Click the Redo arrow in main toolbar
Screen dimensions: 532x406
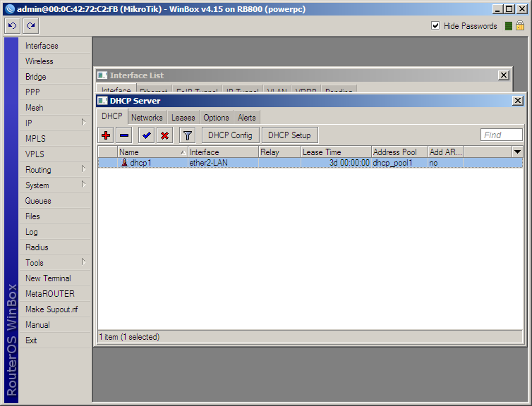pyautogui.click(x=31, y=26)
